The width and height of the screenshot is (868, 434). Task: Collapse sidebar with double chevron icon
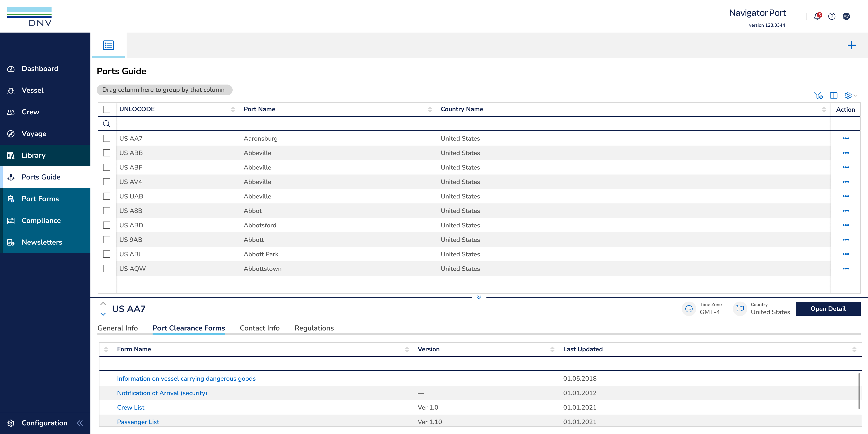(x=80, y=423)
